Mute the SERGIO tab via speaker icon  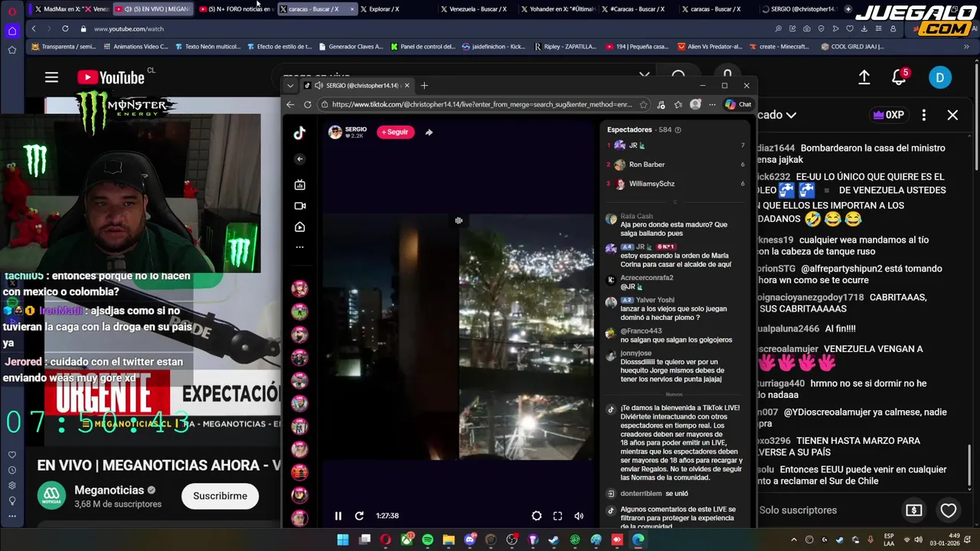pos(318,86)
